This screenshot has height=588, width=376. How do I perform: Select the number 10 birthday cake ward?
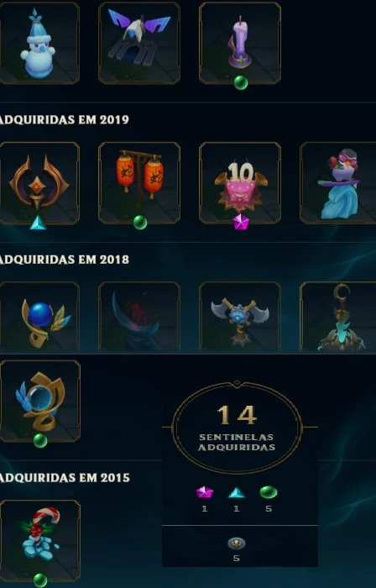pos(240,183)
